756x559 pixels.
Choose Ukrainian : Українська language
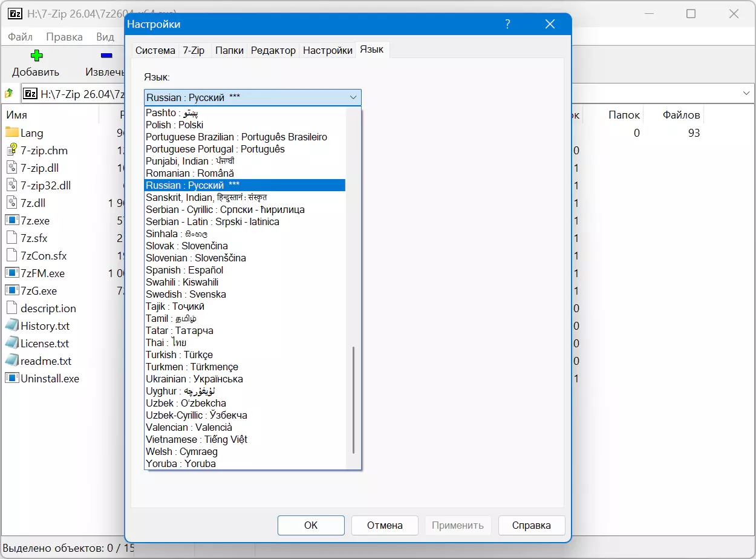(245, 379)
